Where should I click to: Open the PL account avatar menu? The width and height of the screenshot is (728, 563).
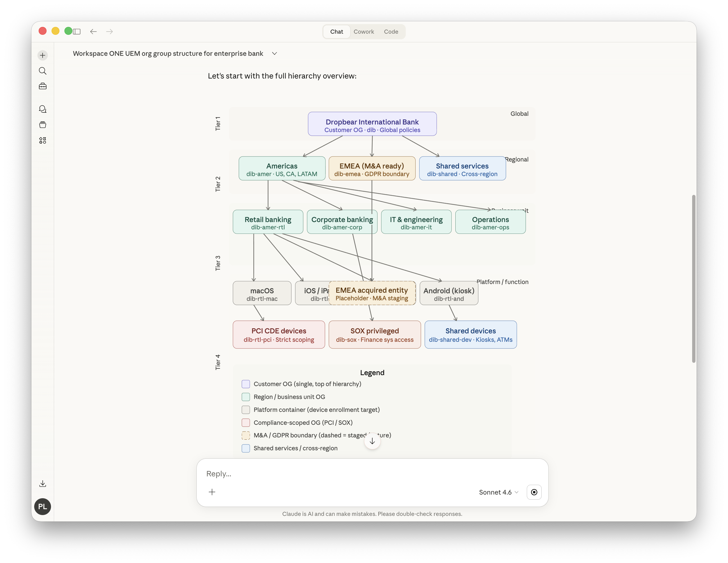(x=42, y=507)
